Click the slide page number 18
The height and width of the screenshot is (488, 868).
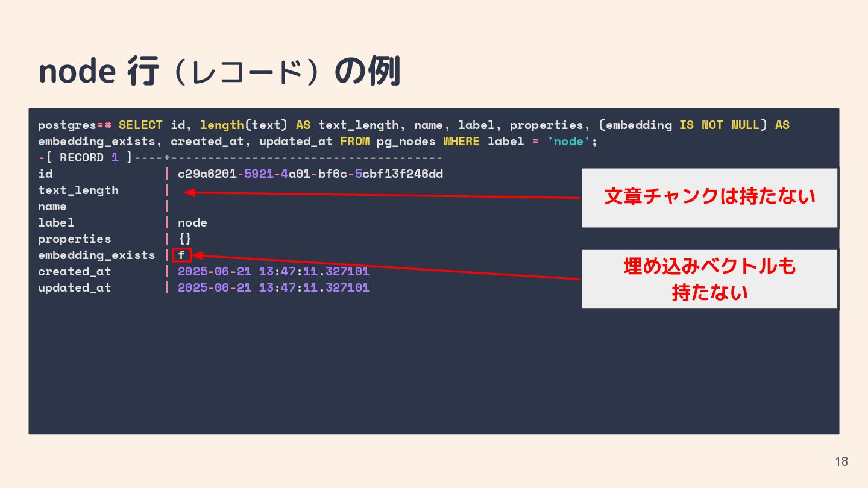(x=841, y=461)
